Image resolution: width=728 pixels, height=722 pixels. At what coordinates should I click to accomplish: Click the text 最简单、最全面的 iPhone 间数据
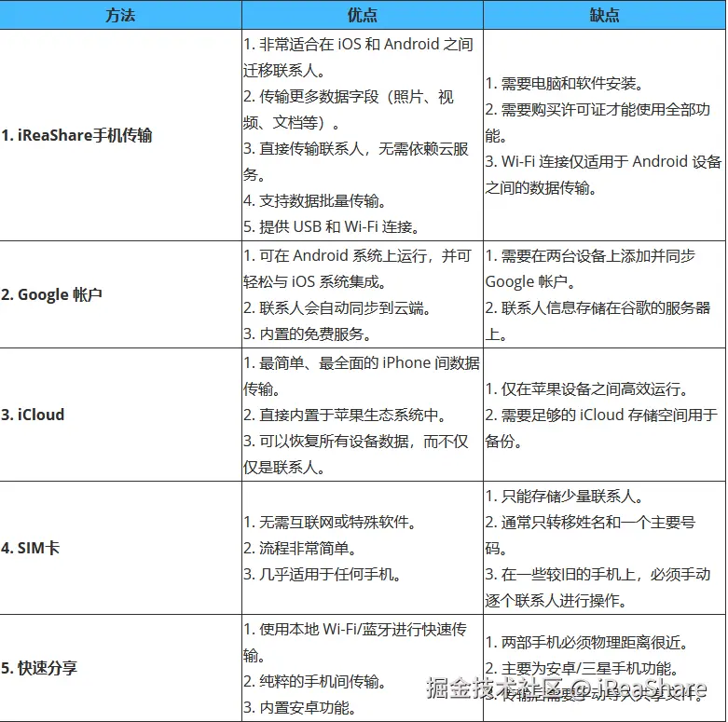click(369, 362)
